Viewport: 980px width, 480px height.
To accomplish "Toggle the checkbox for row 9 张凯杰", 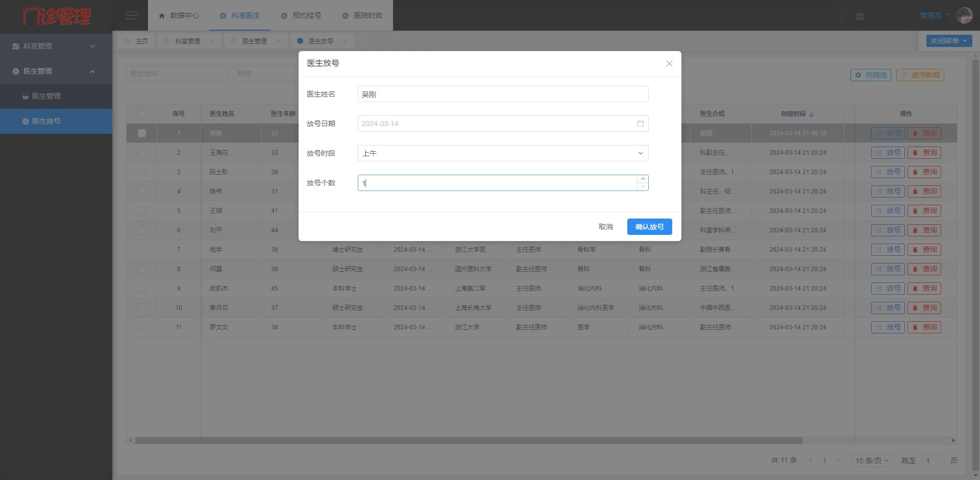I will (x=142, y=289).
